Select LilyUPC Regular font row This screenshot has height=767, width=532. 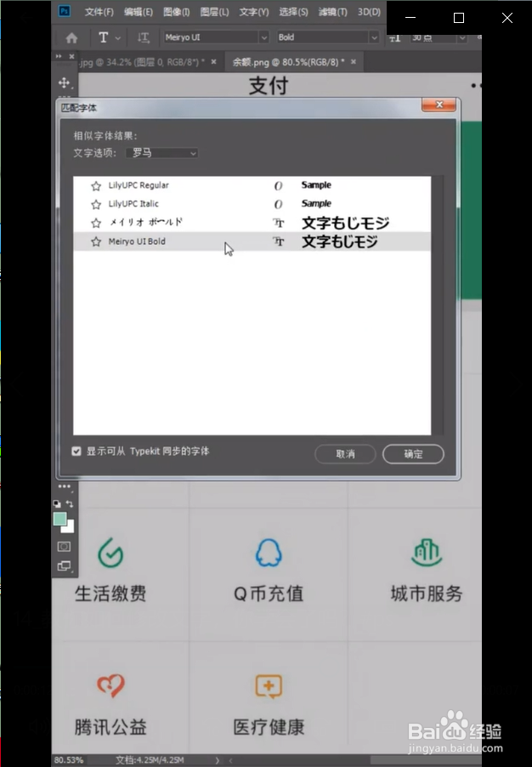click(252, 185)
